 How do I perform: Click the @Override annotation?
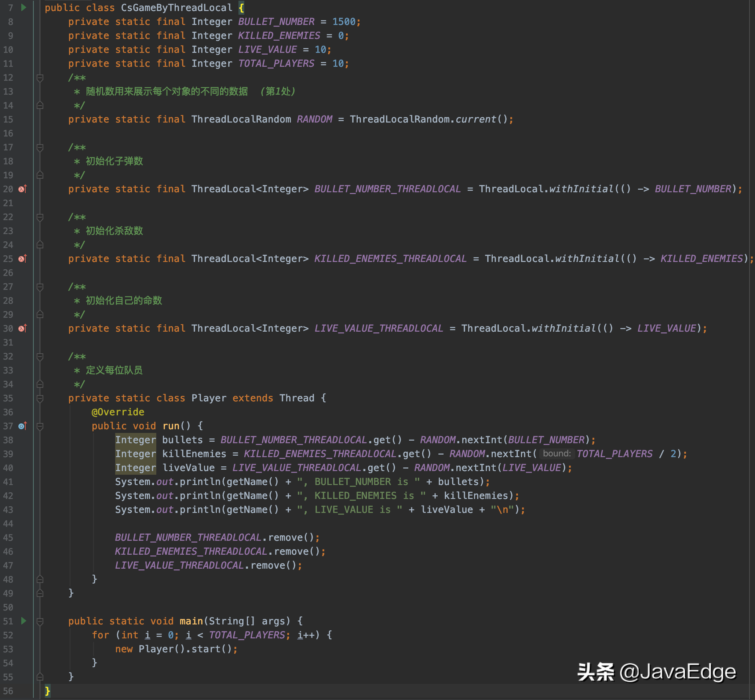[x=118, y=412]
